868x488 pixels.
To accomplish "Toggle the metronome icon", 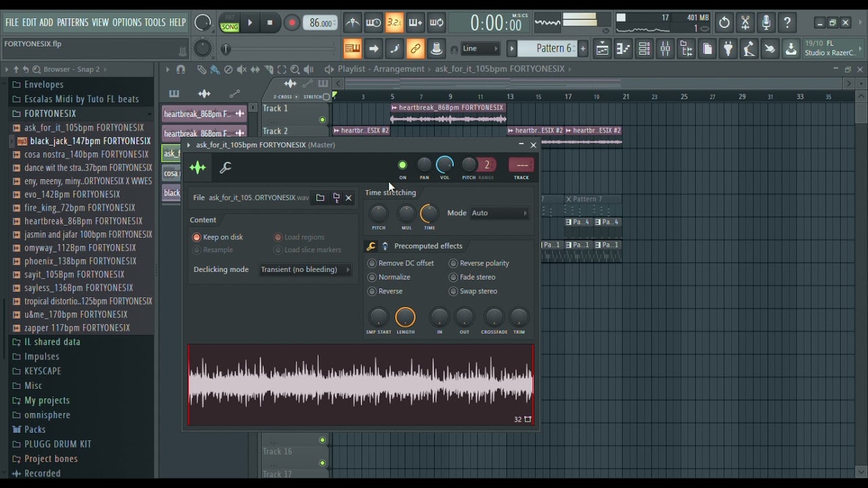I will tap(353, 22).
